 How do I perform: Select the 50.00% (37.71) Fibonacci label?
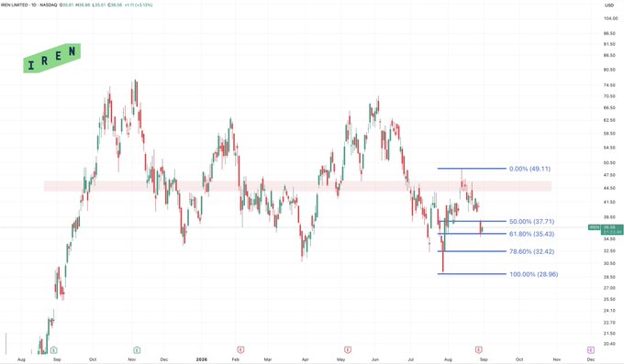(x=531, y=221)
